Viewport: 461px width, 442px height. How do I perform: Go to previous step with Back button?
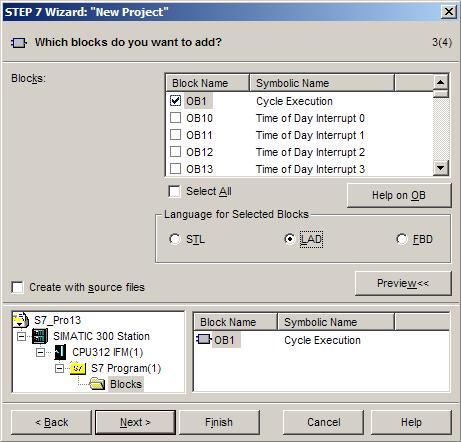click(51, 422)
